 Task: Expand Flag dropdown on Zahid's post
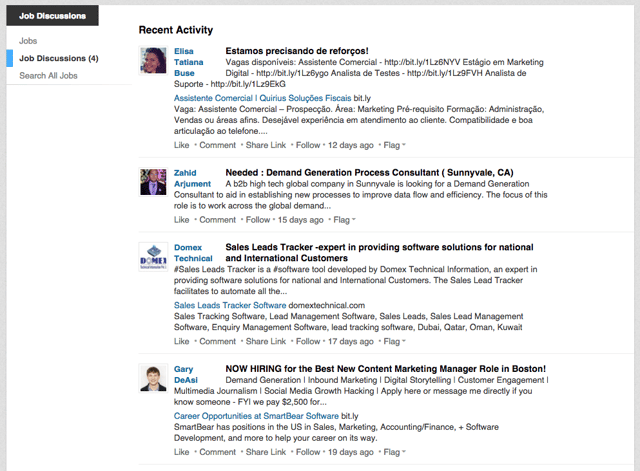[344, 220]
